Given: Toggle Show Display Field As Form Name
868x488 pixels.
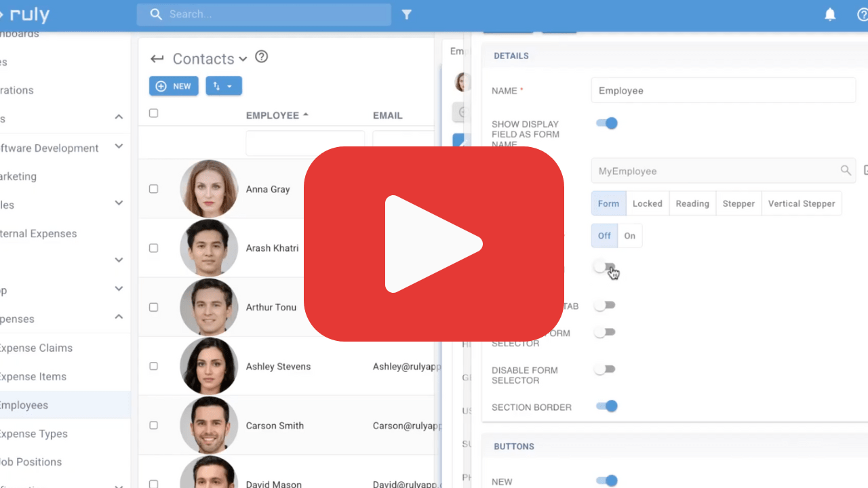Looking at the screenshot, I should (606, 123).
